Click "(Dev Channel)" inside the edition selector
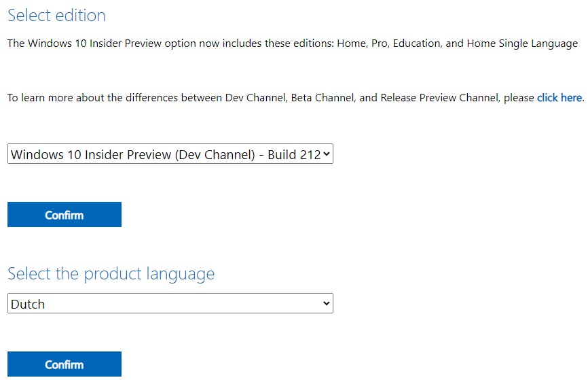The image size is (588, 380). point(215,154)
